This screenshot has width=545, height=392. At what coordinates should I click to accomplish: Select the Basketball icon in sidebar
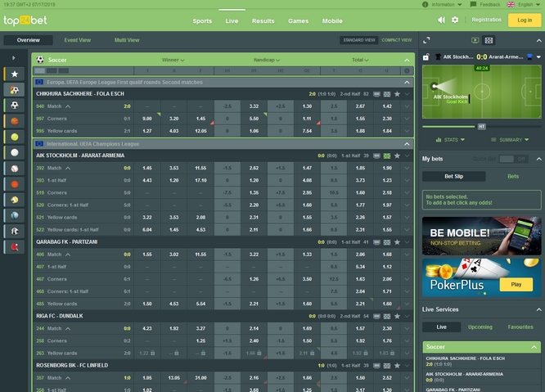pos(15,121)
